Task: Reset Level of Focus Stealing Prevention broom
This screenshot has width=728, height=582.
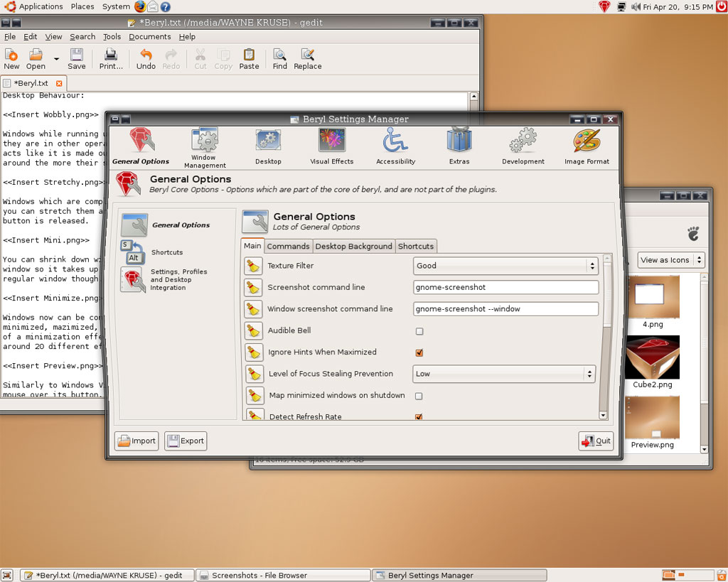Action: coord(255,374)
